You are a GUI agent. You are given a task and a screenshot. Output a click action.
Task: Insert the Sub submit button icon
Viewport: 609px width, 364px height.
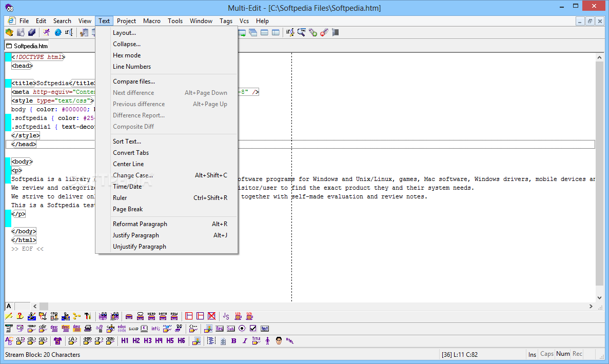(231, 328)
